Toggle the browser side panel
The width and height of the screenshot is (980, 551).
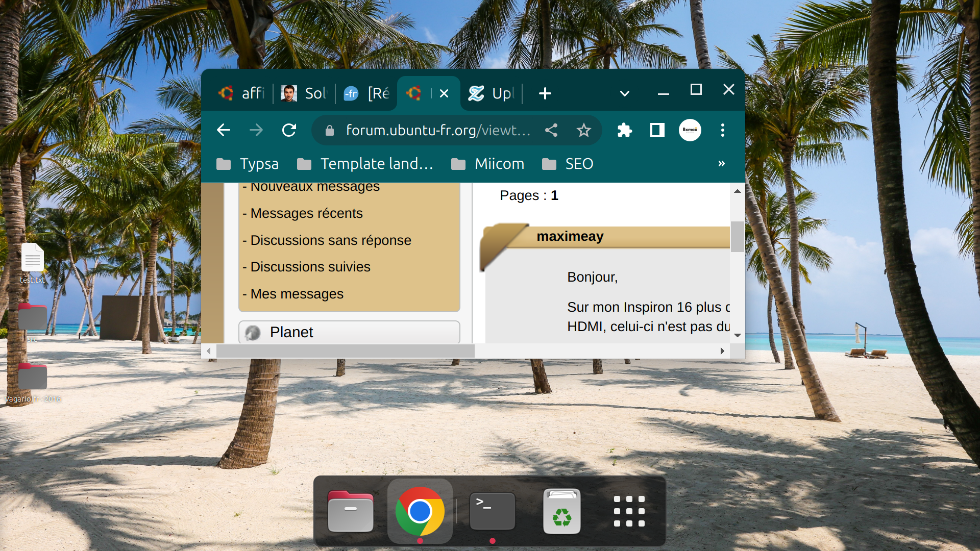(657, 130)
